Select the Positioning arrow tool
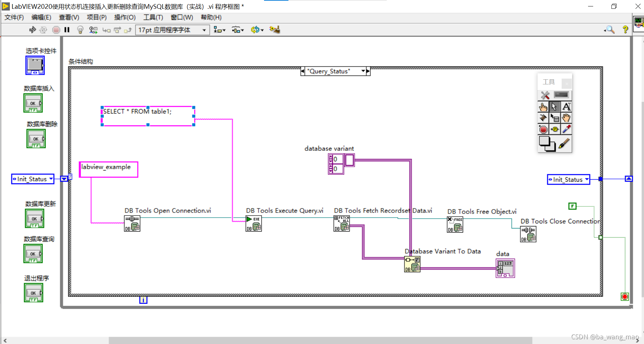644x344 pixels. click(x=555, y=106)
